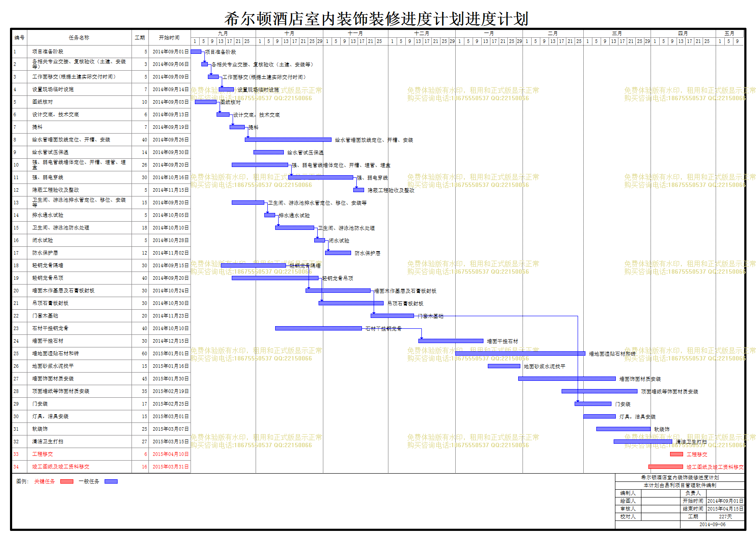Image resolution: width=756 pixels, height=540 pixels.
Task: Click the blue bar for 墙面饰面材质安装
Action: 567,379
